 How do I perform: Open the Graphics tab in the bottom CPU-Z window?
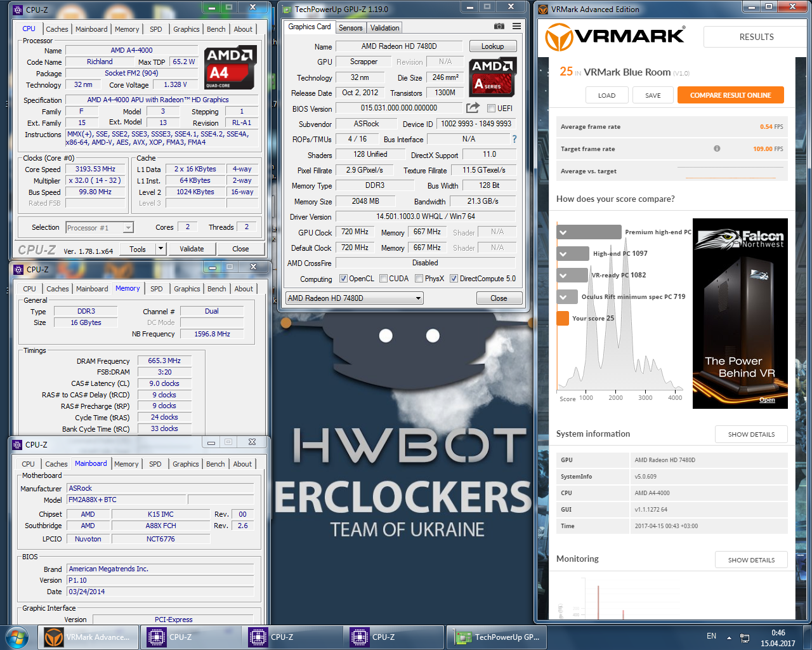pos(185,464)
